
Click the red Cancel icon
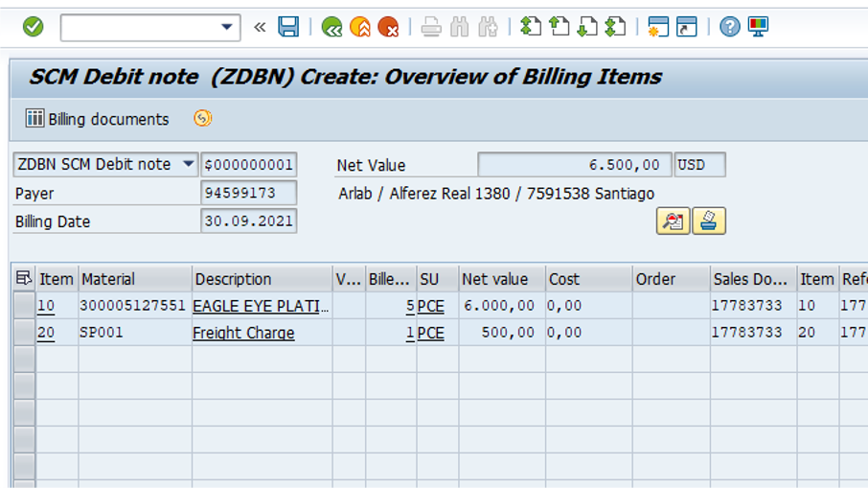388,27
